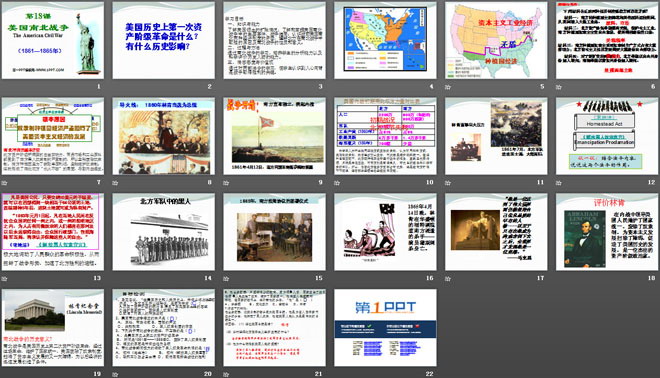Click the animation star beneath slide 8

[116, 183]
